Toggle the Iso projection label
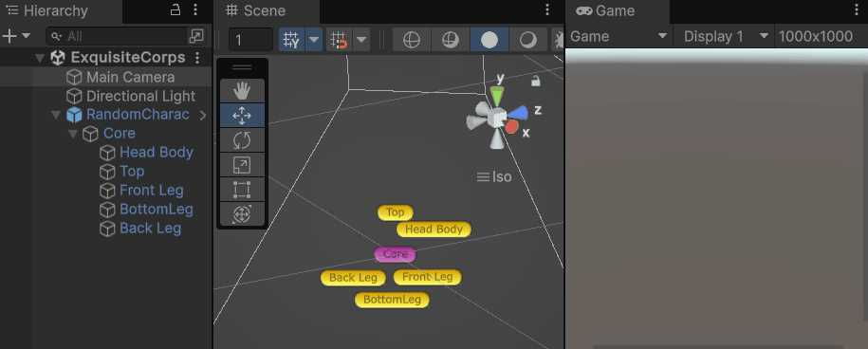 pyautogui.click(x=494, y=177)
